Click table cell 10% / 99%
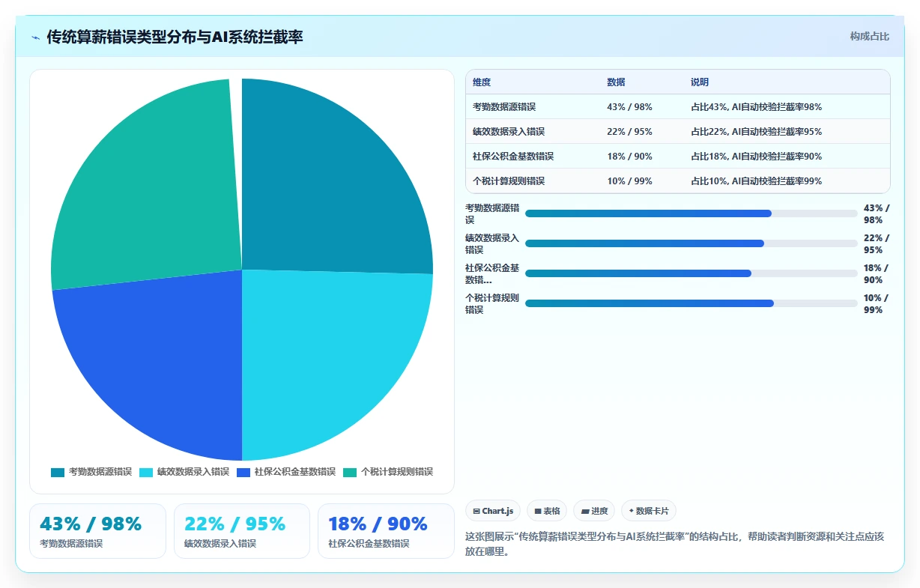 point(629,181)
